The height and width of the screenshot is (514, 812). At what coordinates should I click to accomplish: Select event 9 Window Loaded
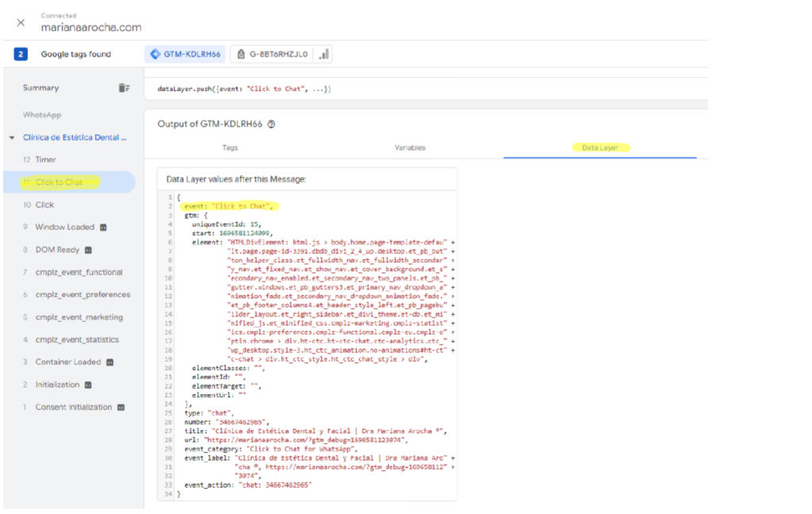pyautogui.click(x=69, y=227)
